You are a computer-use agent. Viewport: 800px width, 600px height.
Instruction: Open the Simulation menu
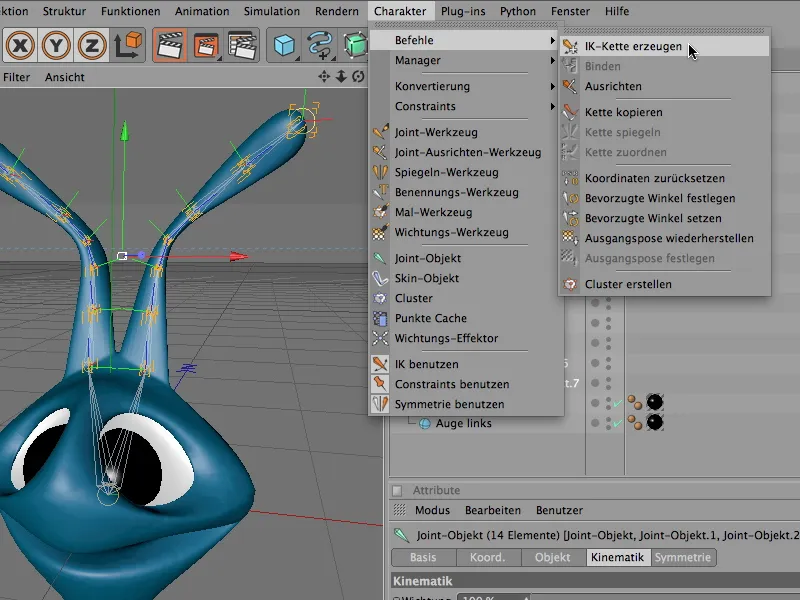(x=271, y=11)
